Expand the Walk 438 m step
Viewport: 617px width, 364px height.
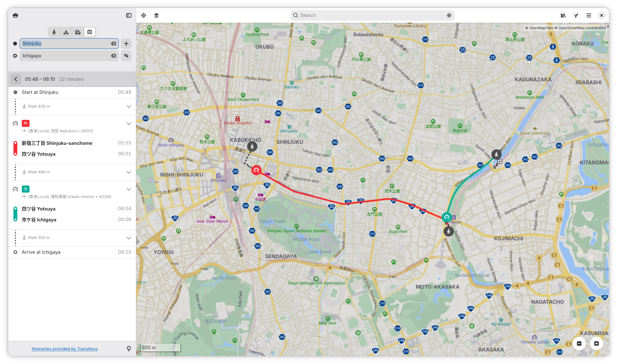point(129,106)
